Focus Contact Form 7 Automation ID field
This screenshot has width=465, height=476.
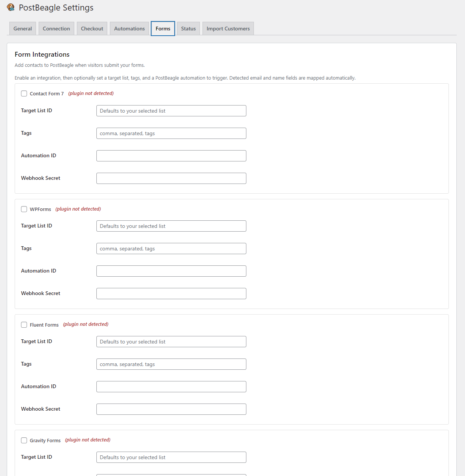[171, 156]
